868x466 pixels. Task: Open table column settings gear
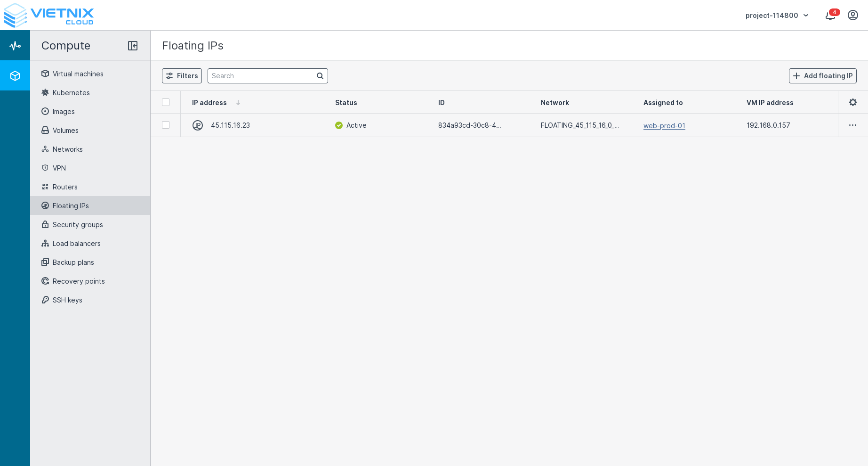point(853,102)
